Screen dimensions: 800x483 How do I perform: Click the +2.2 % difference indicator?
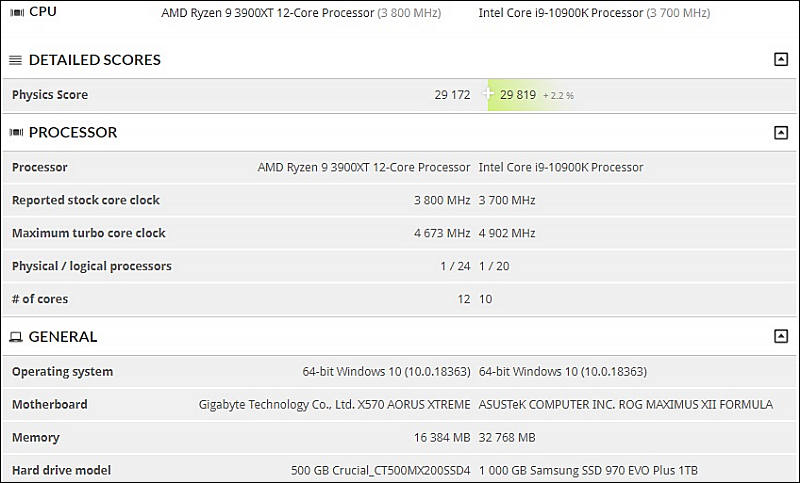click(x=558, y=95)
